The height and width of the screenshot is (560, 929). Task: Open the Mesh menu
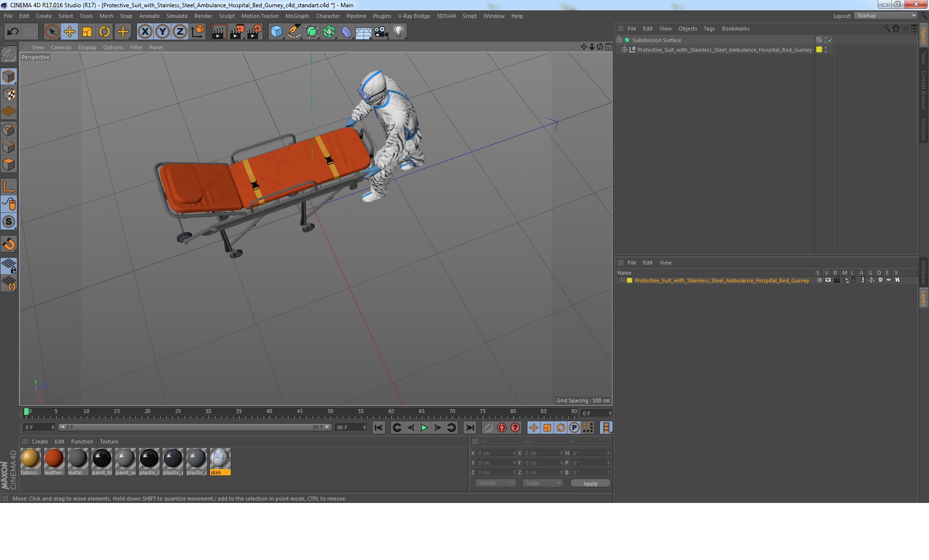(x=106, y=16)
